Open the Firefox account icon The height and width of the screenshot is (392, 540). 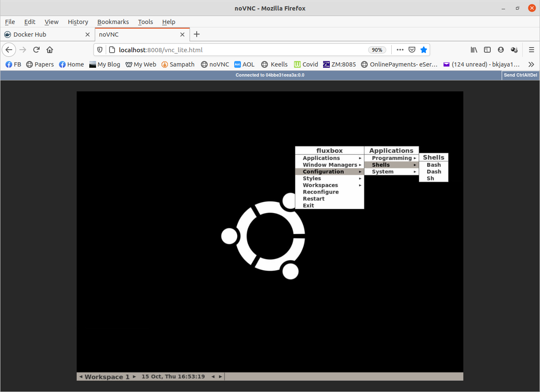(501, 50)
